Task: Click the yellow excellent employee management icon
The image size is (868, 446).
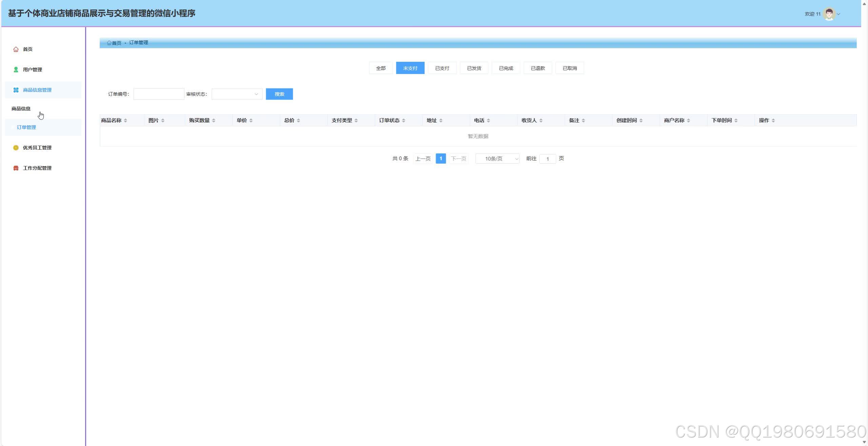Action: pyautogui.click(x=16, y=148)
